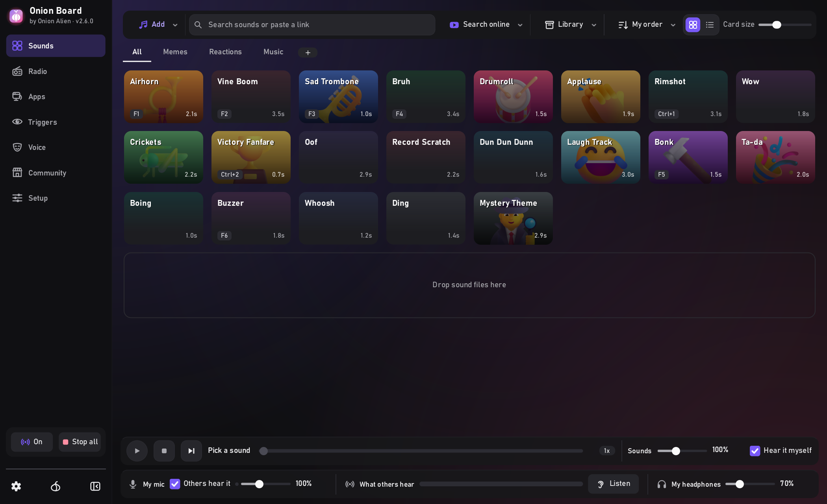Select the grid view layout icon
827x504 pixels.
(x=693, y=25)
